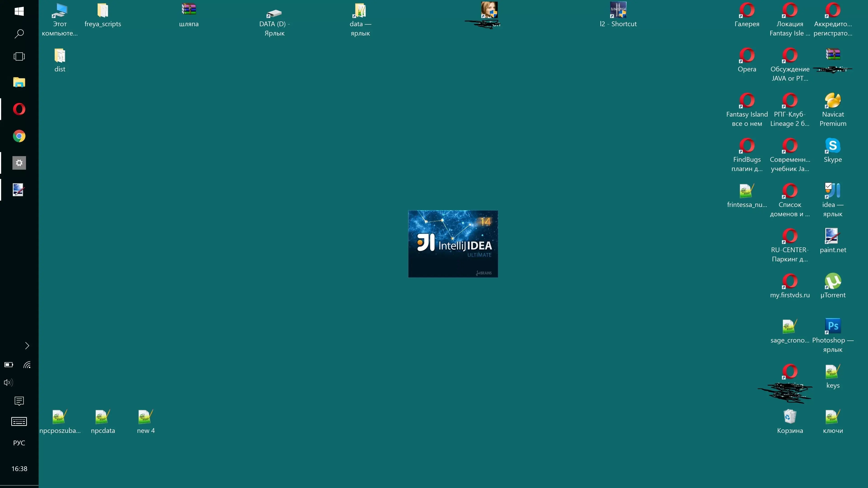The width and height of the screenshot is (868, 488).
Task: Select µTorrent desktop icon
Action: point(833,286)
